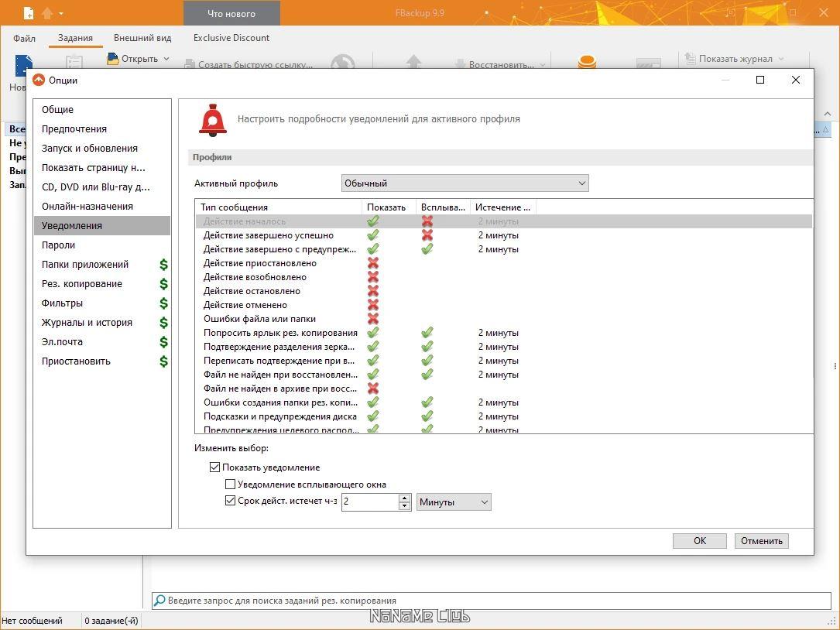Click the red bell notifications icon
Image resolution: width=840 pixels, height=630 pixels.
pos(213,119)
